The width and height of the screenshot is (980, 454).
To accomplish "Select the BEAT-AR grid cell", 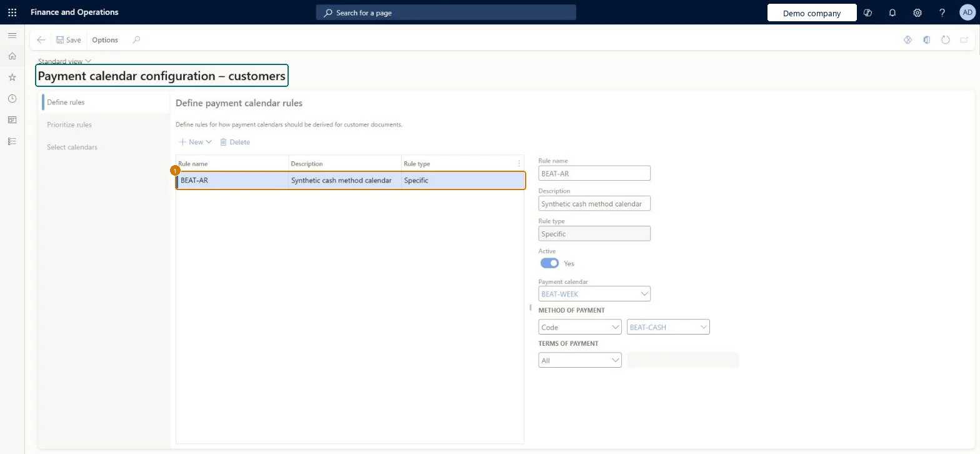I will pyautogui.click(x=232, y=180).
